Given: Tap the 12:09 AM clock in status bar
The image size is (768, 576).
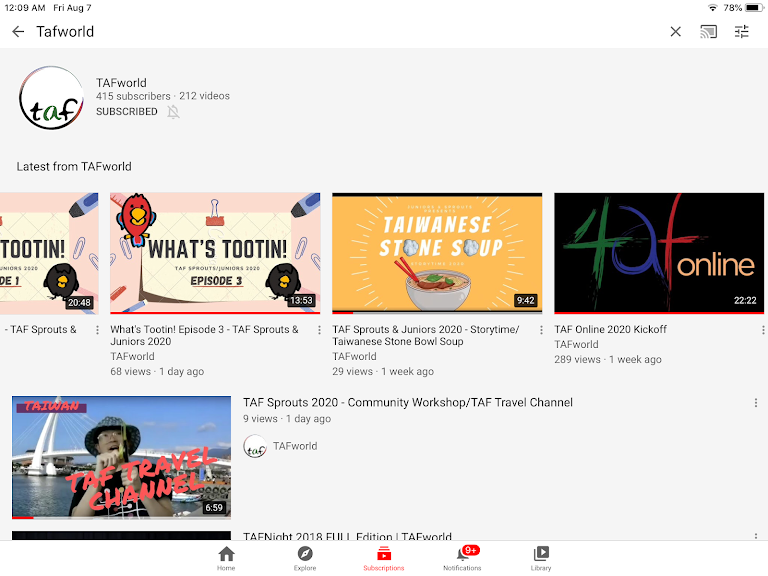Looking at the screenshot, I should [24, 8].
